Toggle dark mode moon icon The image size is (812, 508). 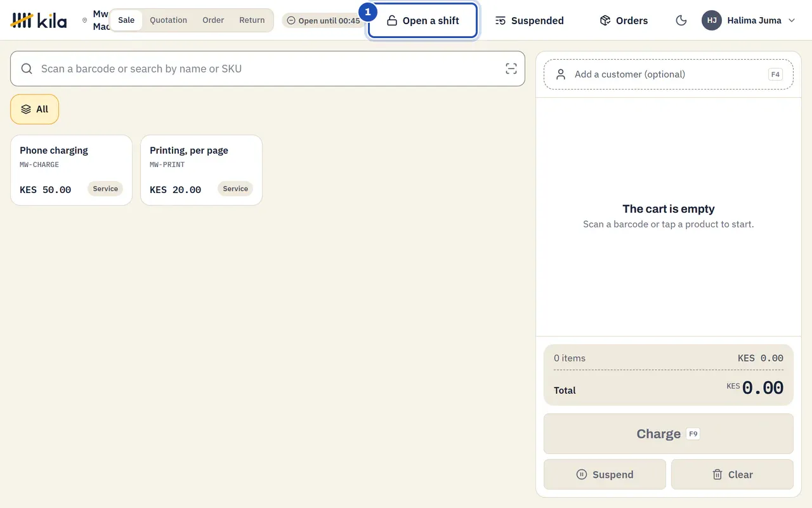click(x=681, y=20)
